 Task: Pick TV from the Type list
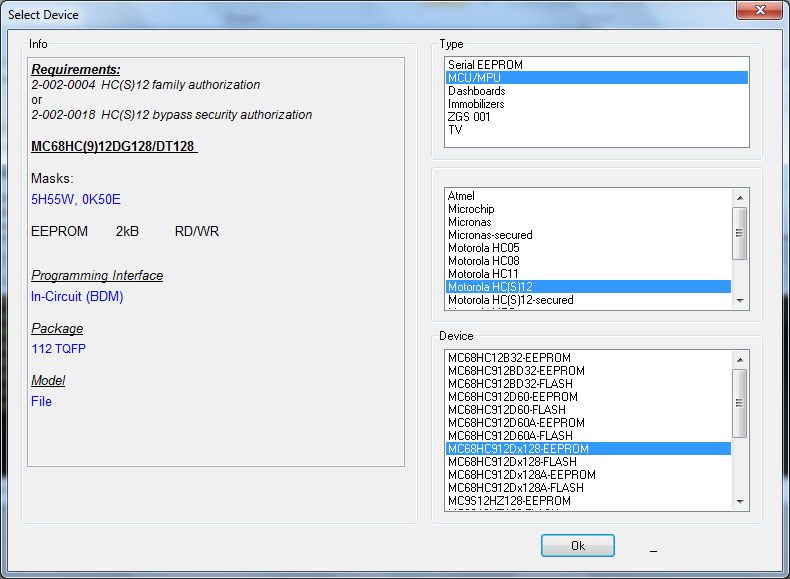click(x=455, y=130)
